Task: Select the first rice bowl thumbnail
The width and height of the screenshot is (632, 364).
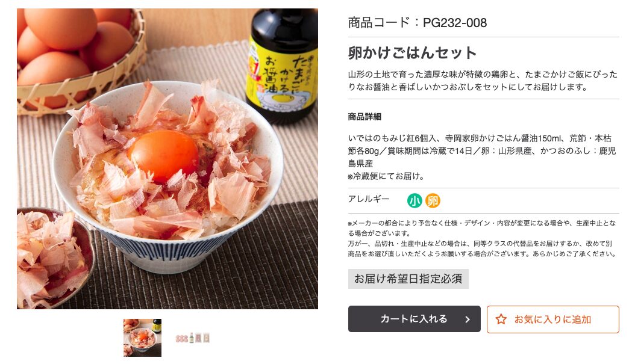Action: point(142,338)
